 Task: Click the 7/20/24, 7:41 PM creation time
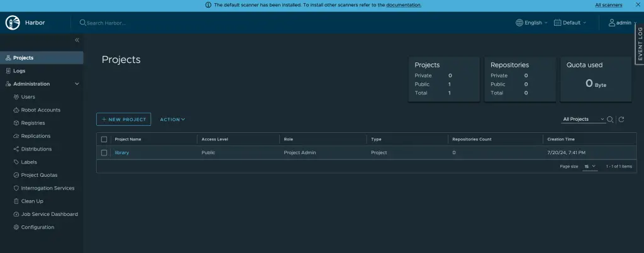pos(567,153)
